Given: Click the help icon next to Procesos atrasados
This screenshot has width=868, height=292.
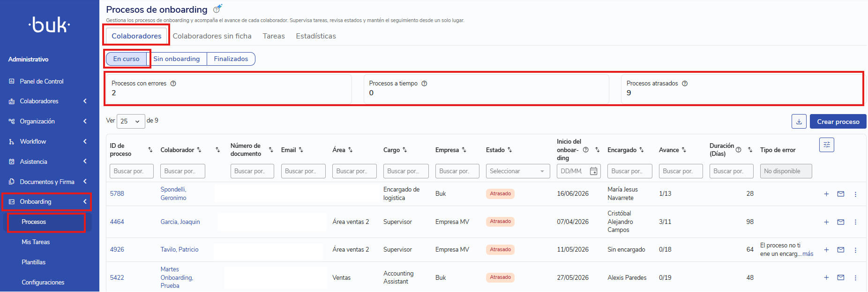Looking at the screenshot, I should click(685, 84).
